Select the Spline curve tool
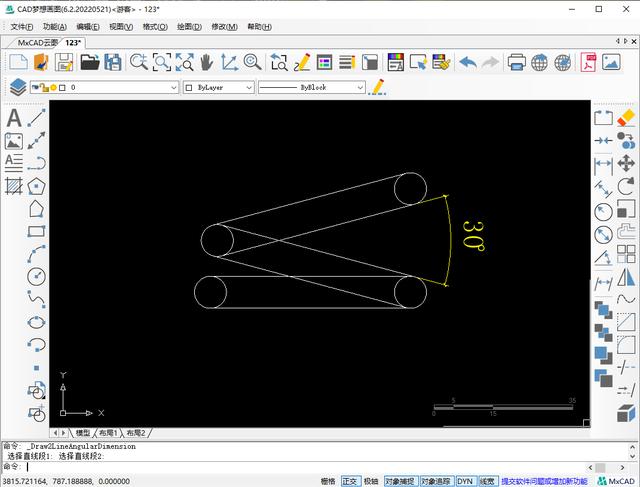 36,299
